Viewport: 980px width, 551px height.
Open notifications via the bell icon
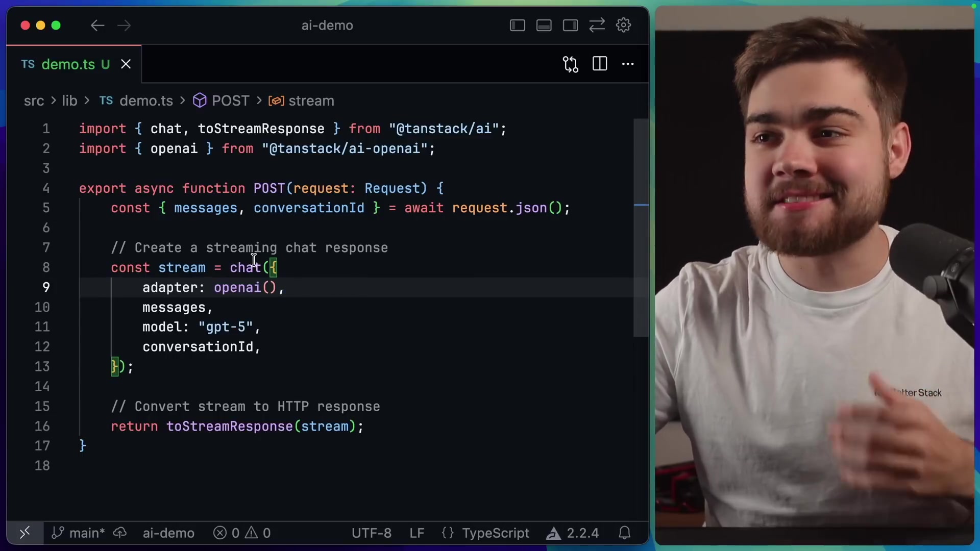tap(625, 533)
